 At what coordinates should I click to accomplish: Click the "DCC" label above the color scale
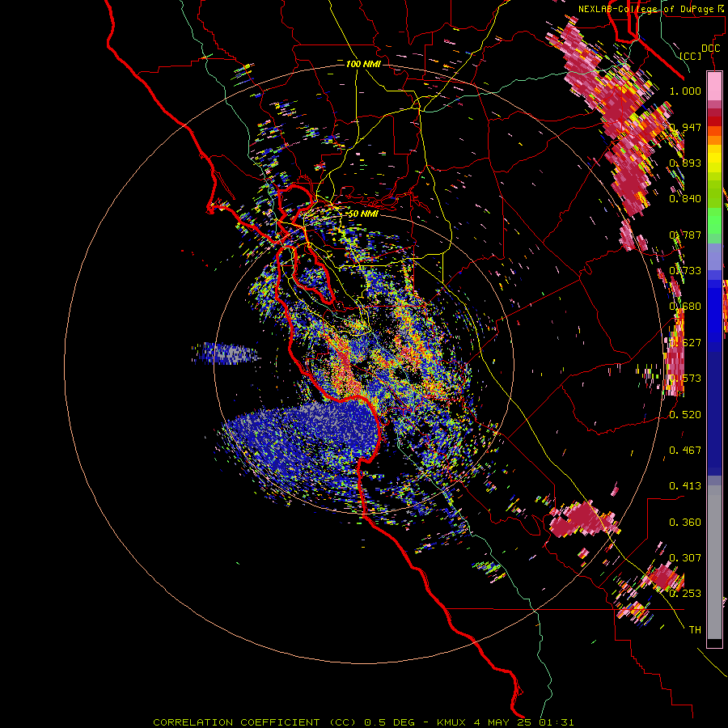710,48
